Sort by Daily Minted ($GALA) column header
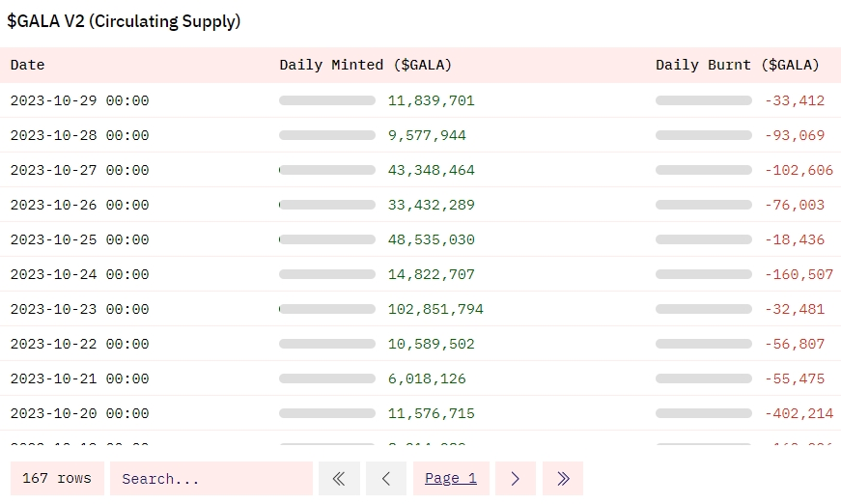This screenshot has width=841, height=504. pos(365,65)
